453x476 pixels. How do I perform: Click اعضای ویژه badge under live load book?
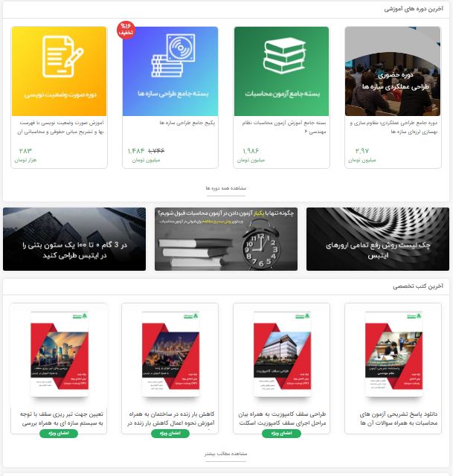click(x=170, y=433)
